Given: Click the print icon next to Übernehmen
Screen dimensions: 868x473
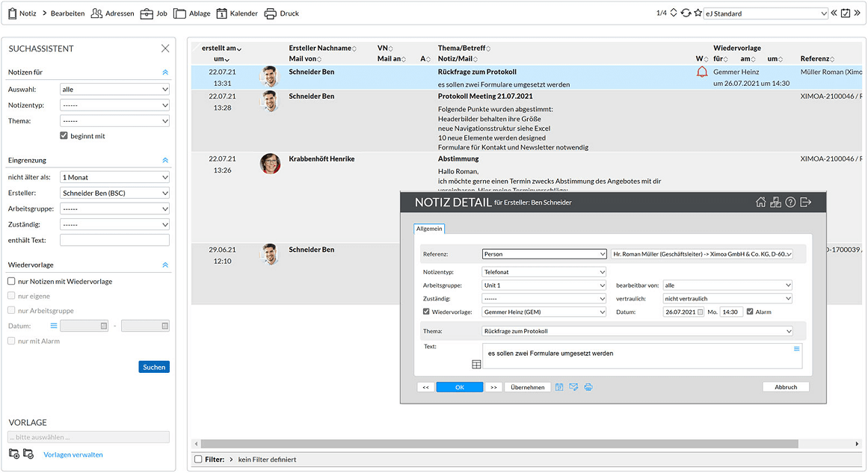Looking at the screenshot, I should tap(588, 387).
